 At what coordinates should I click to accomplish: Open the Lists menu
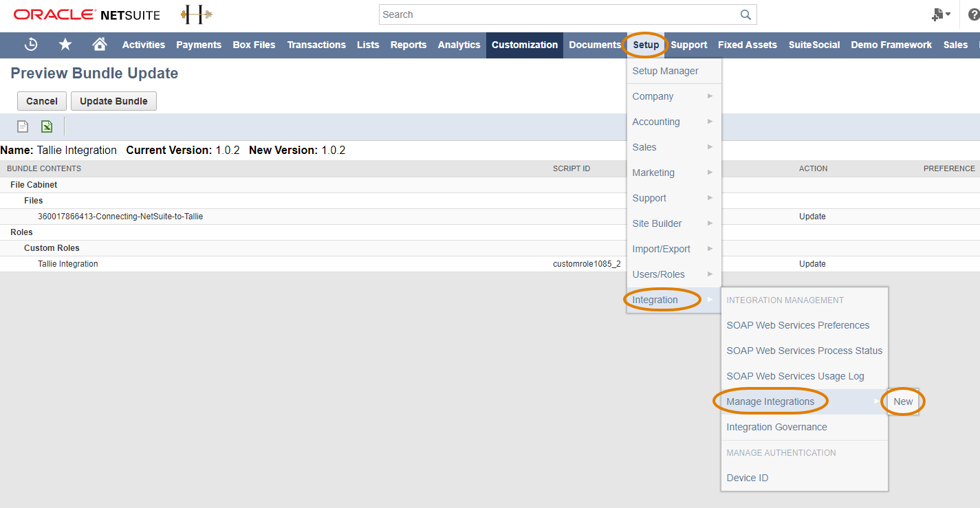(x=368, y=45)
